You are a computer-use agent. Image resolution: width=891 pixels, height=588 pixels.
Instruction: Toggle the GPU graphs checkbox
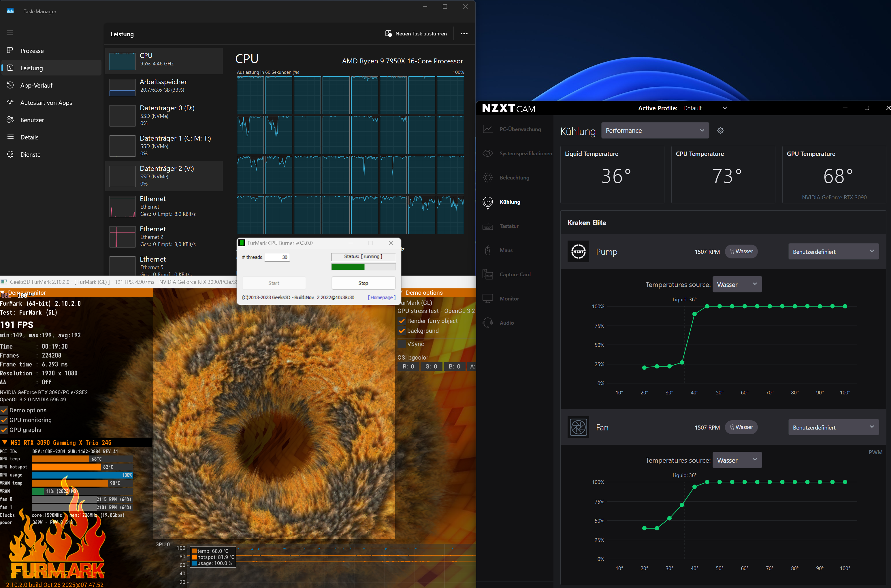click(x=4, y=430)
